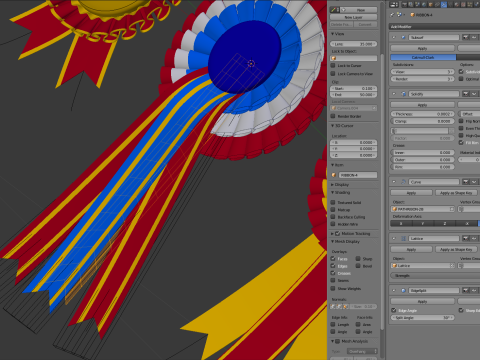
Task: Show face normals icon under Normals
Action: click(346, 306)
